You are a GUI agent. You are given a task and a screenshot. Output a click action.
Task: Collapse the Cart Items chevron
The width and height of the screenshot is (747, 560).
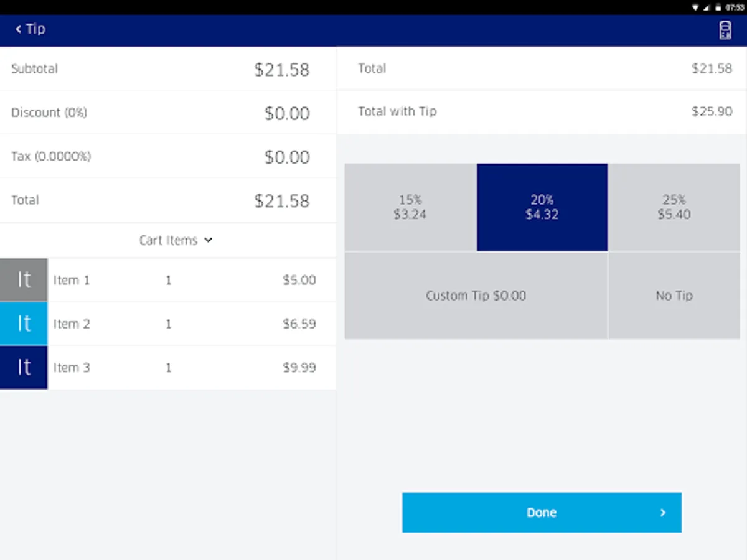click(x=209, y=240)
